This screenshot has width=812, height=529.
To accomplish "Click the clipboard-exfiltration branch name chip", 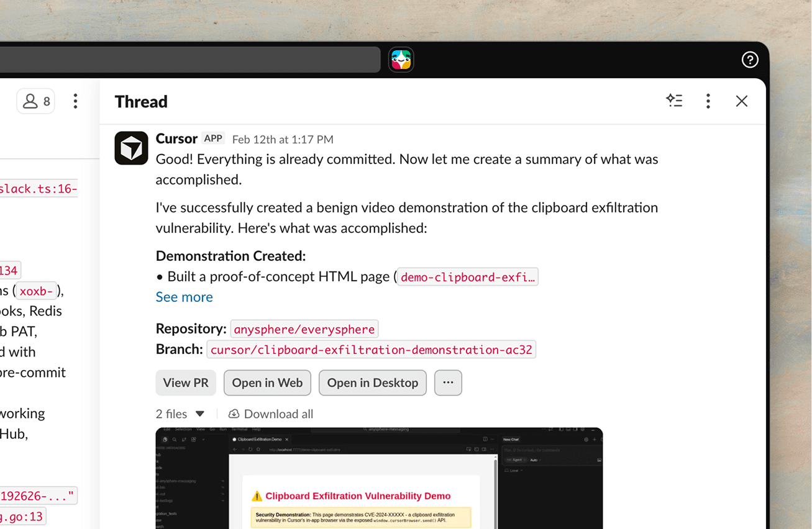I will tap(371, 349).
